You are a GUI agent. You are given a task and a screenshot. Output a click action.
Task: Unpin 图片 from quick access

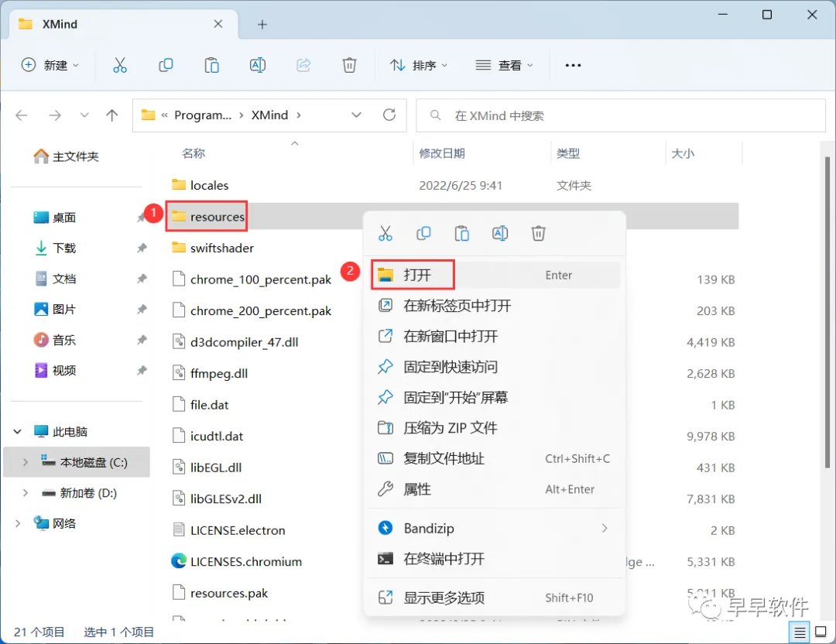142,309
